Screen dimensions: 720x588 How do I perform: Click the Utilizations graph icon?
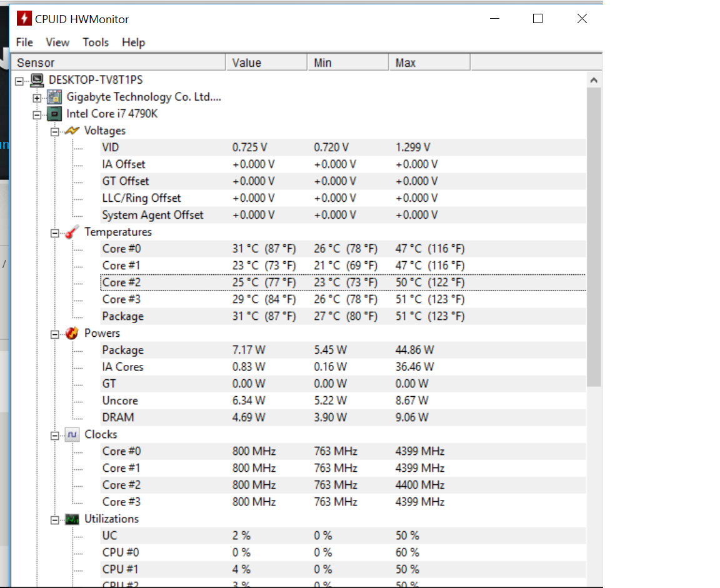click(x=72, y=519)
